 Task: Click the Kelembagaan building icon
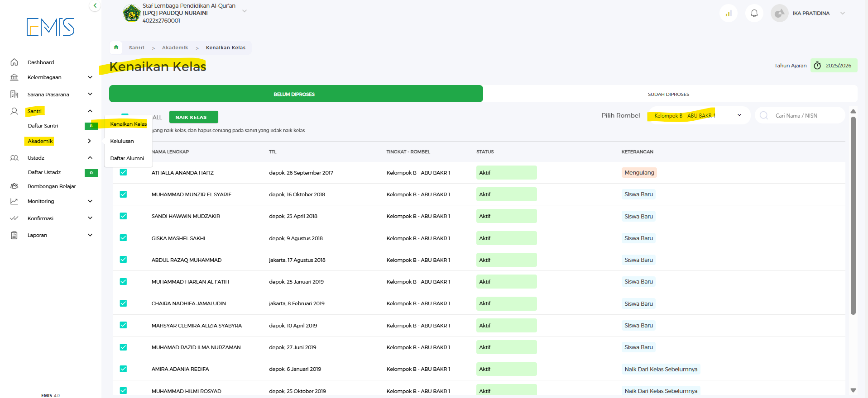click(14, 77)
